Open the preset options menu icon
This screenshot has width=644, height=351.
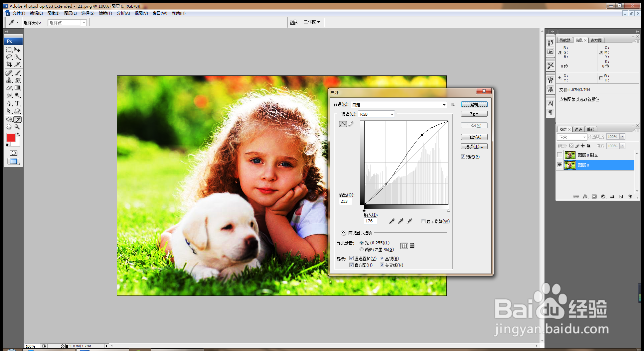pos(452,104)
